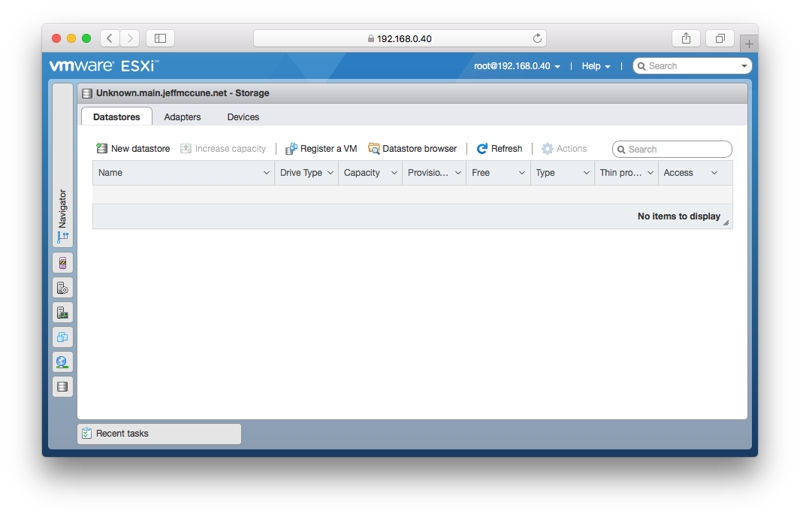Screen dimensions: 800x517
Task: Toggle the Safari sidebar button
Action: [x=160, y=38]
